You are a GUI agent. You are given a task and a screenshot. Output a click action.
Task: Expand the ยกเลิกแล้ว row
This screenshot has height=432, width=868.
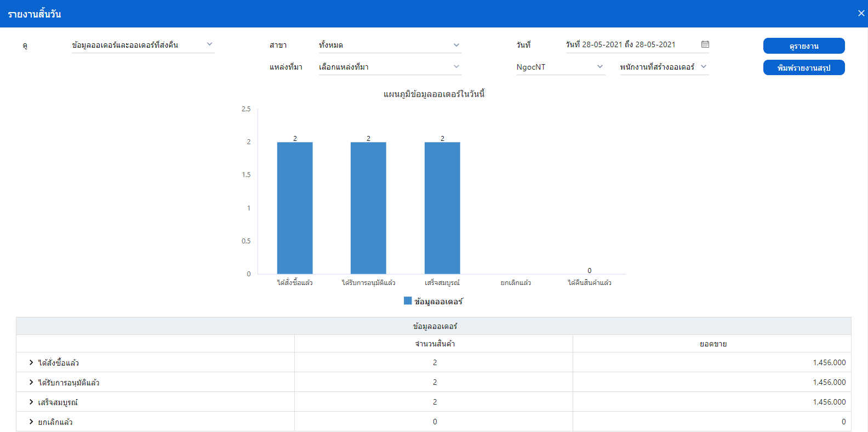coord(31,422)
